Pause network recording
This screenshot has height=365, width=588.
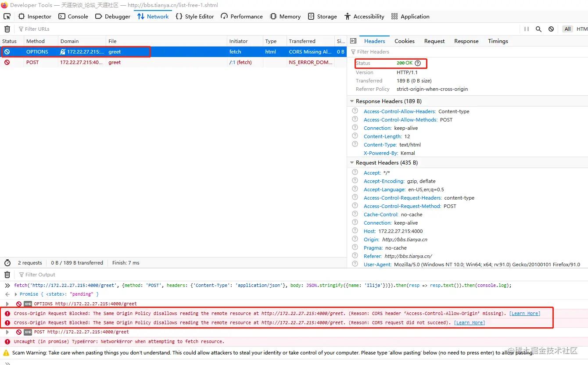point(527,29)
